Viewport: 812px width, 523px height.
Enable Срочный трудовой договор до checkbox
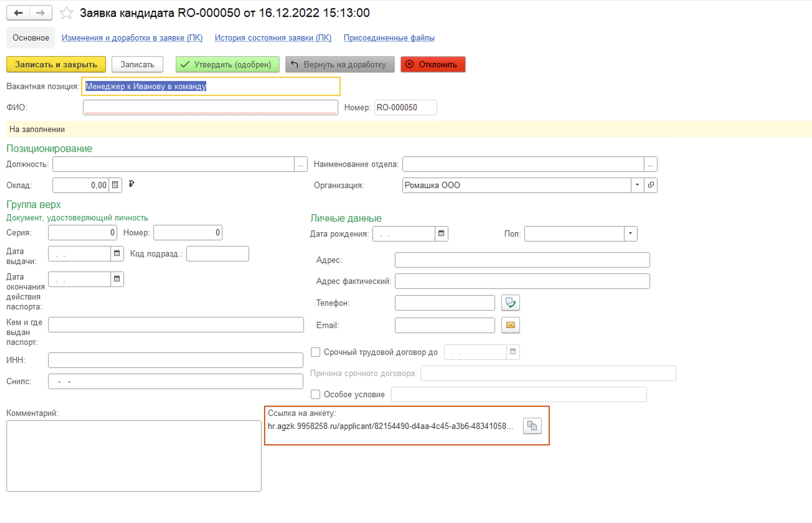click(x=315, y=352)
